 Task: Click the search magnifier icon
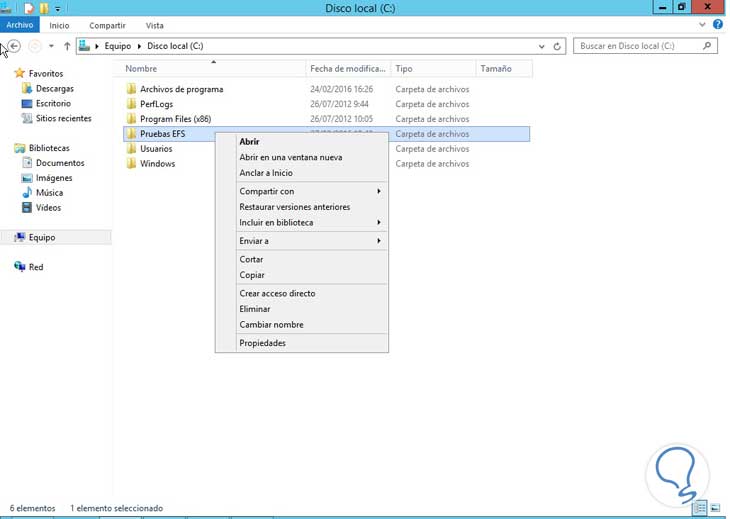707,46
